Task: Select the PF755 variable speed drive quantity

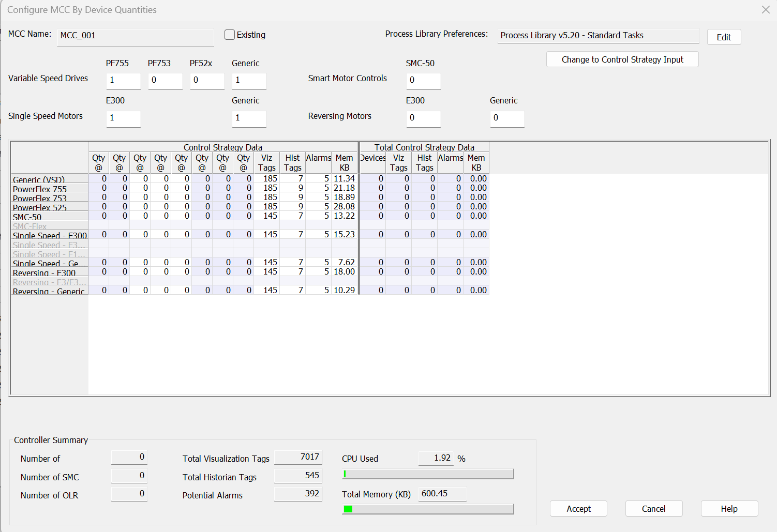Action: (x=124, y=81)
